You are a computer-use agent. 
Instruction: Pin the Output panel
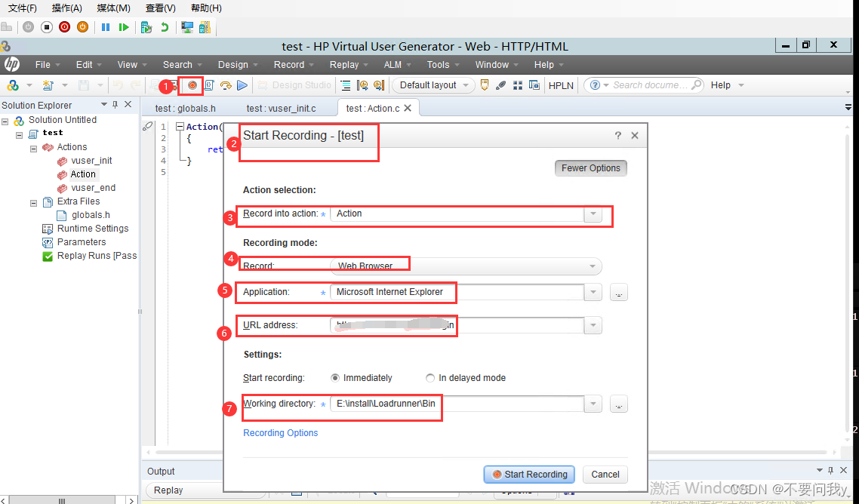tap(831, 470)
